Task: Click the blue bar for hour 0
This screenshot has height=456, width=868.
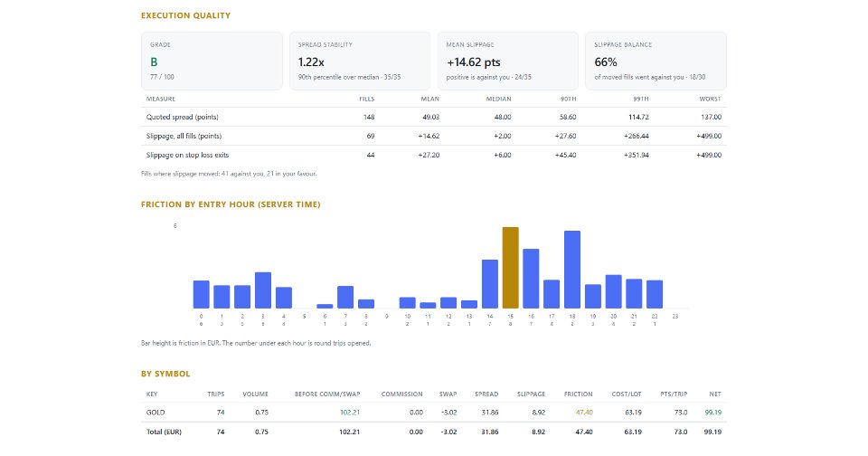Action: pos(202,294)
